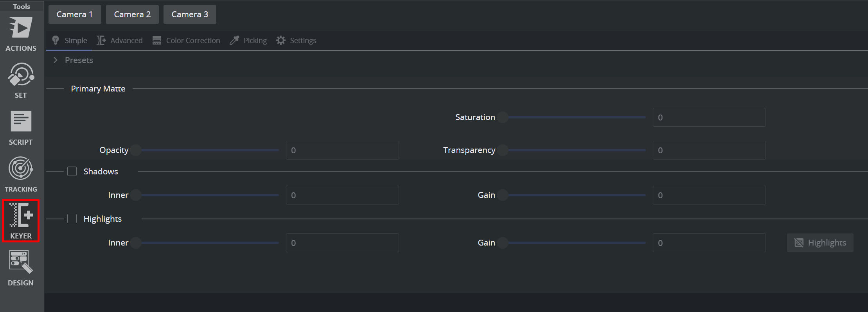
Task: Open the Settings tab with gear icon
Action: [296, 41]
